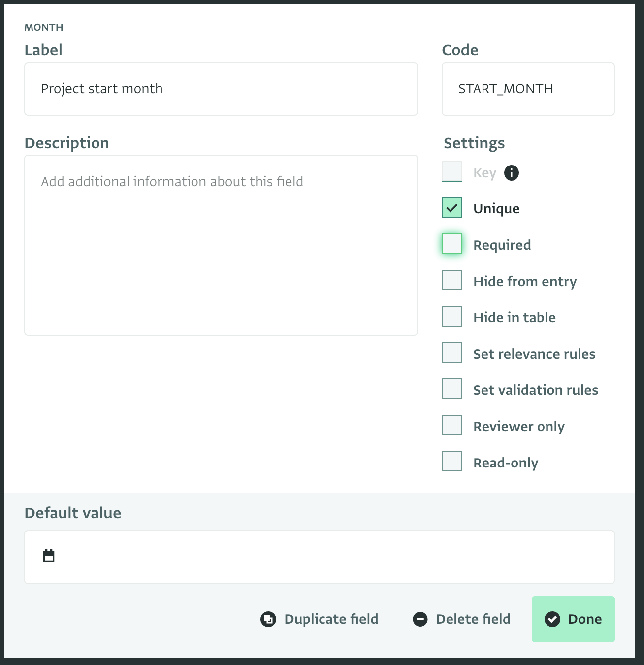Viewport: 644px width, 665px height.
Task: Click the Duplicate field icon
Action: point(268,619)
